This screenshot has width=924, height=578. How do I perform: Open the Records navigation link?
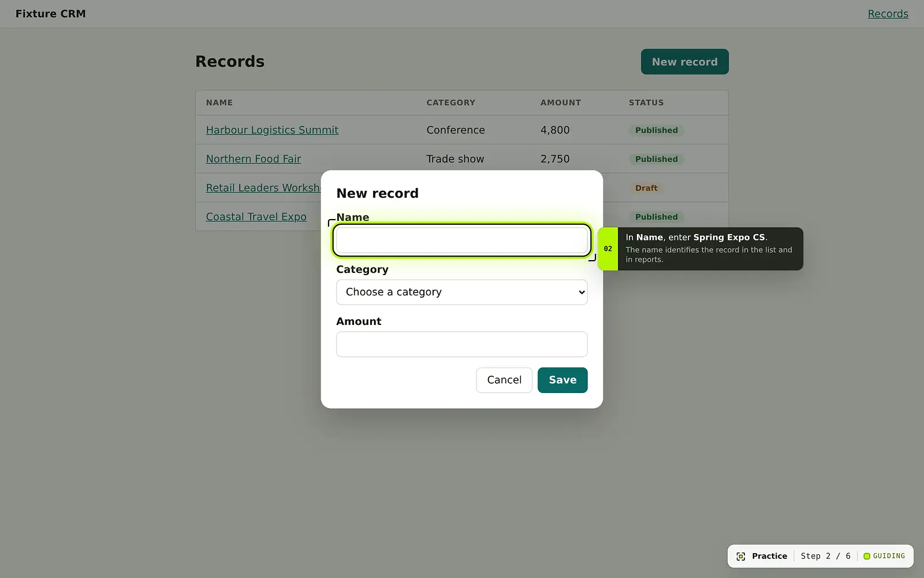coord(888,14)
